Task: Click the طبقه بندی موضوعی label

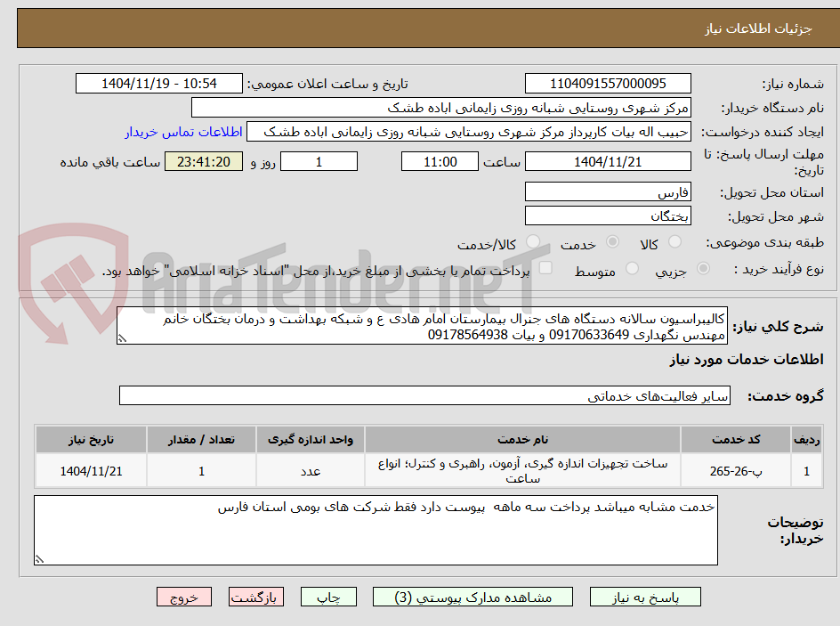Action: click(764, 243)
